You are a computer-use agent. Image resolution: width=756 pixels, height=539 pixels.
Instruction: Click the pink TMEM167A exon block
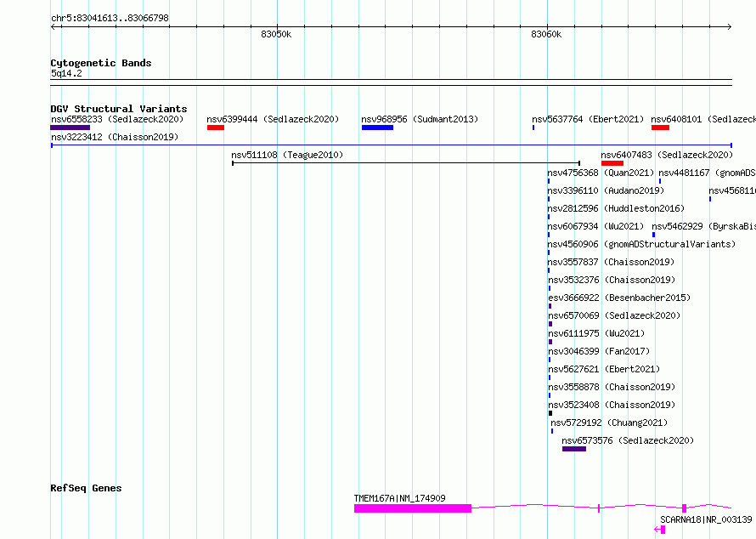click(413, 508)
